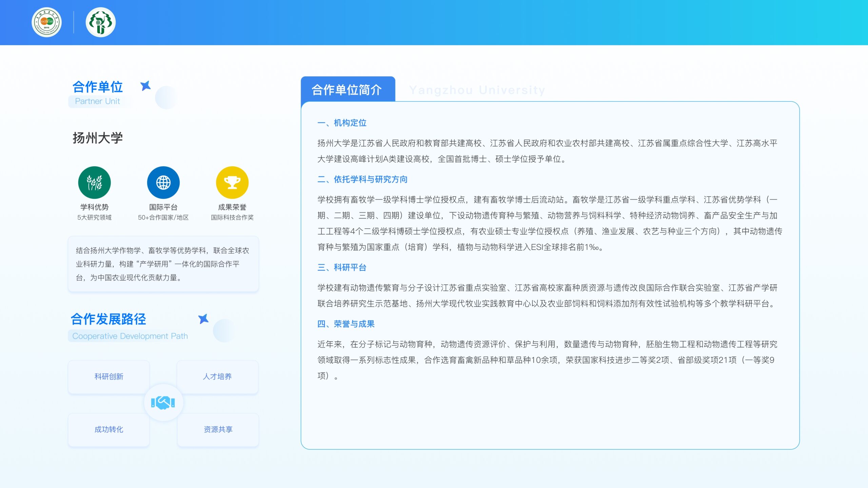Viewport: 868px width, 488px height.
Task: Click the paragraph beginning 学校建有动物遗传繁育
Action: pyautogui.click(x=548, y=296)
